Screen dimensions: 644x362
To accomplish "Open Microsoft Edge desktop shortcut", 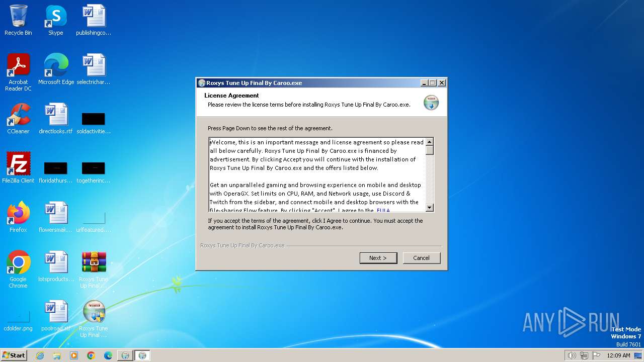I will (x=56, y=69).
